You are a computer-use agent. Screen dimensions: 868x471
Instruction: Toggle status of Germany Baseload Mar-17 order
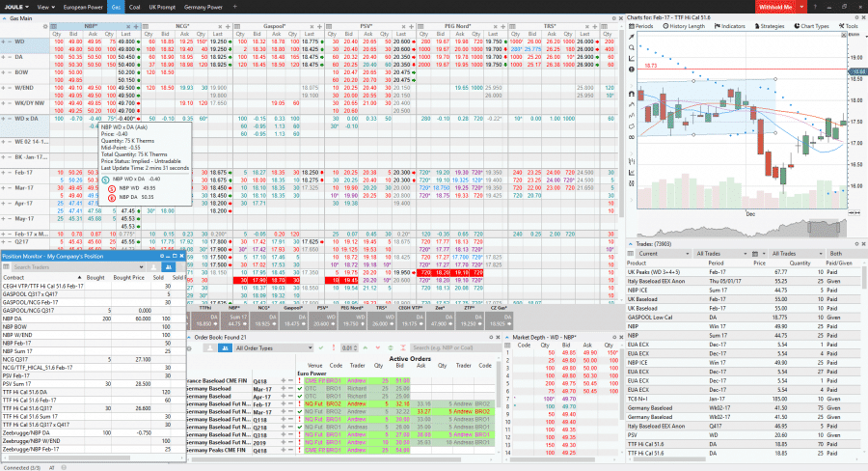click(x=300, y=389)
